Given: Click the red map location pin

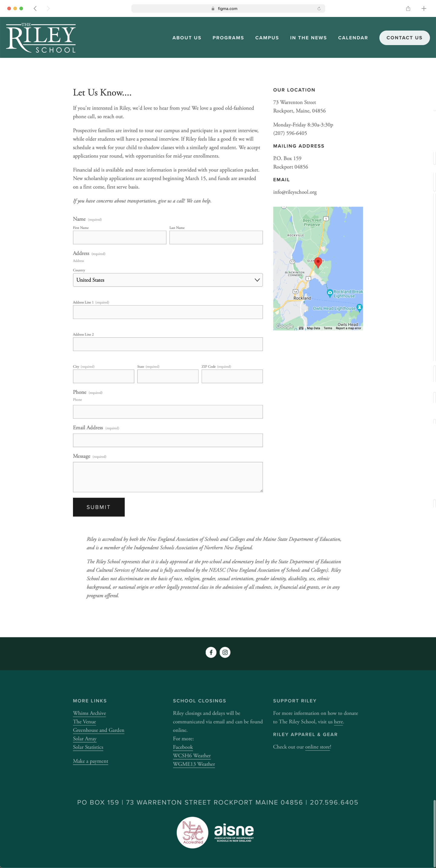Looking at the screenshot, I should (318, 263).
